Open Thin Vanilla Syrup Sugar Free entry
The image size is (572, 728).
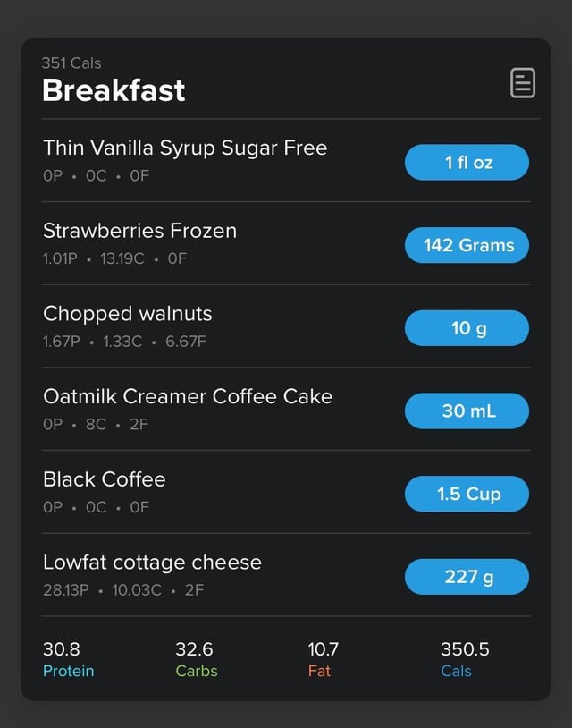tap(185, 148)
